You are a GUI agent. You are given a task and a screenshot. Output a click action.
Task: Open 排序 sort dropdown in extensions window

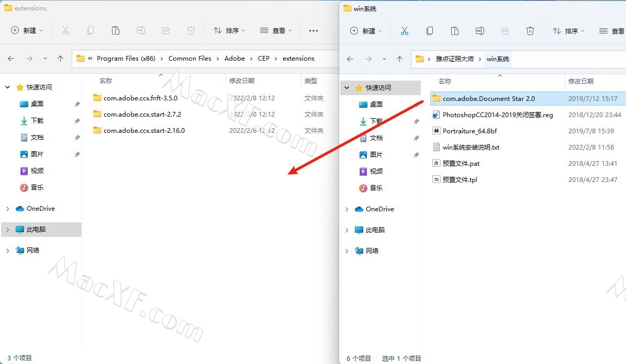229,30
